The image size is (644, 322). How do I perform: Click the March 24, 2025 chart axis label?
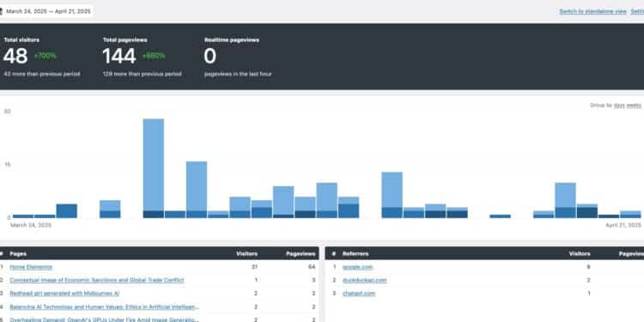[x=31, y=225]
